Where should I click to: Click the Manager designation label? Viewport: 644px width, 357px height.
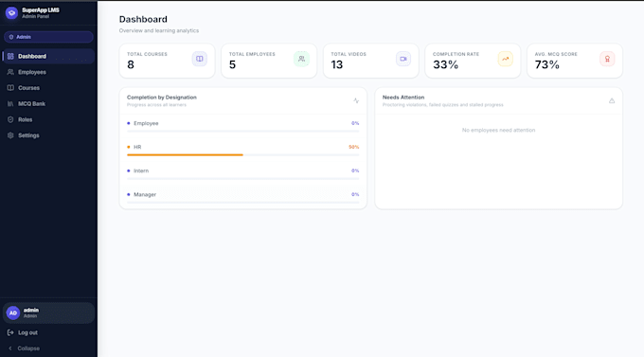coord(145,195)
